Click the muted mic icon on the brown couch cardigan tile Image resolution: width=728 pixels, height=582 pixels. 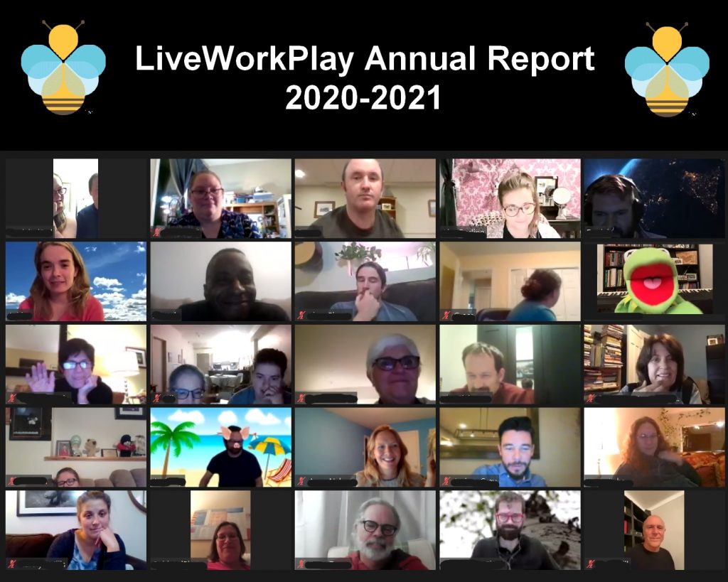coord(12,564)
